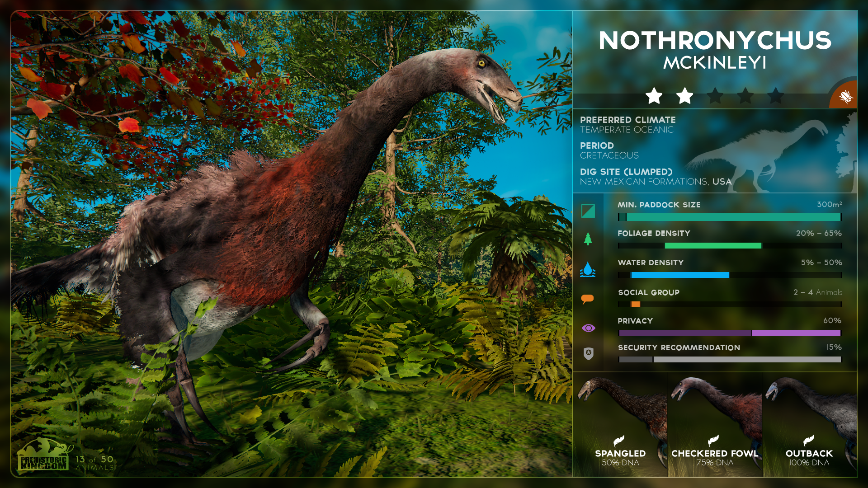Click the security shield icon

pos(588,353)
